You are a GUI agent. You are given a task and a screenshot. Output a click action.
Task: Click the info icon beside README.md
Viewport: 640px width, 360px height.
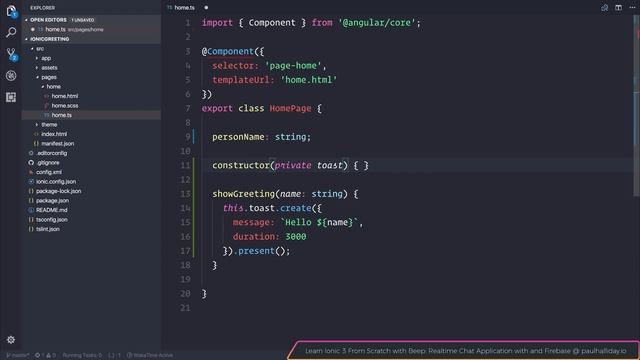coord(31,210)
